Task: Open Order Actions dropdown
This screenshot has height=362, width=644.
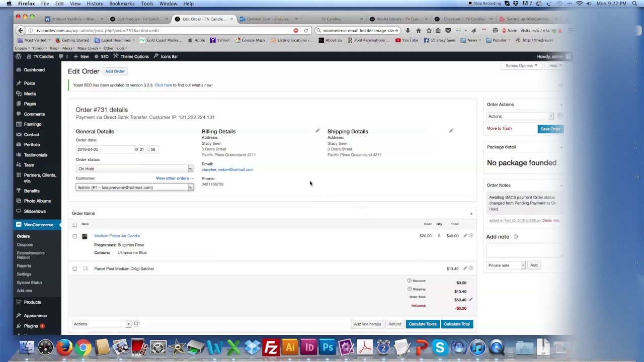Action: coord(520,116)
